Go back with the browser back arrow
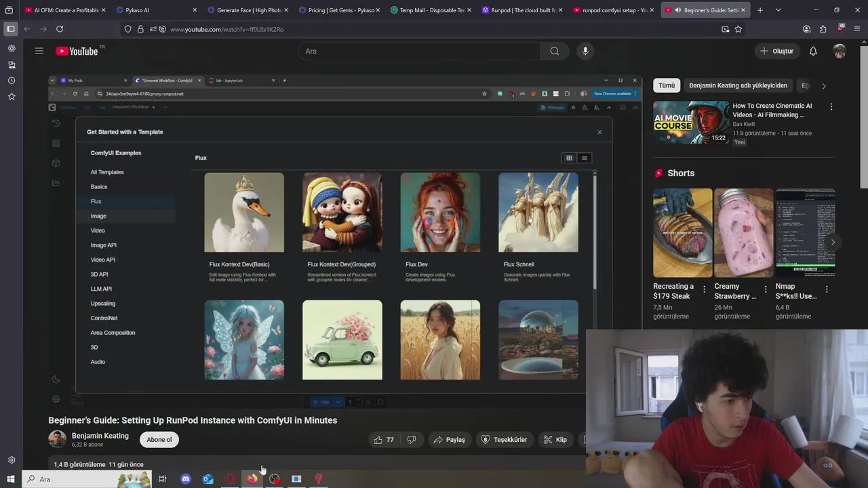868x488 pixels. 27,29
